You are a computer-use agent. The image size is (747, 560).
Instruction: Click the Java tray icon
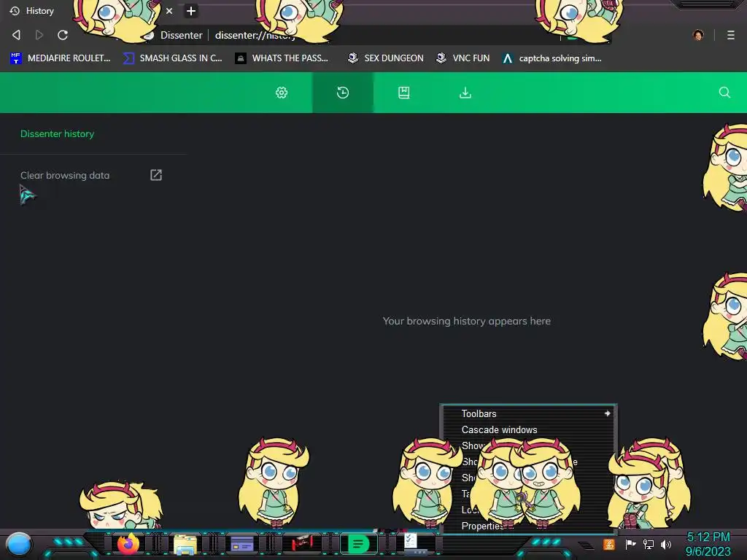coord(609,544)
